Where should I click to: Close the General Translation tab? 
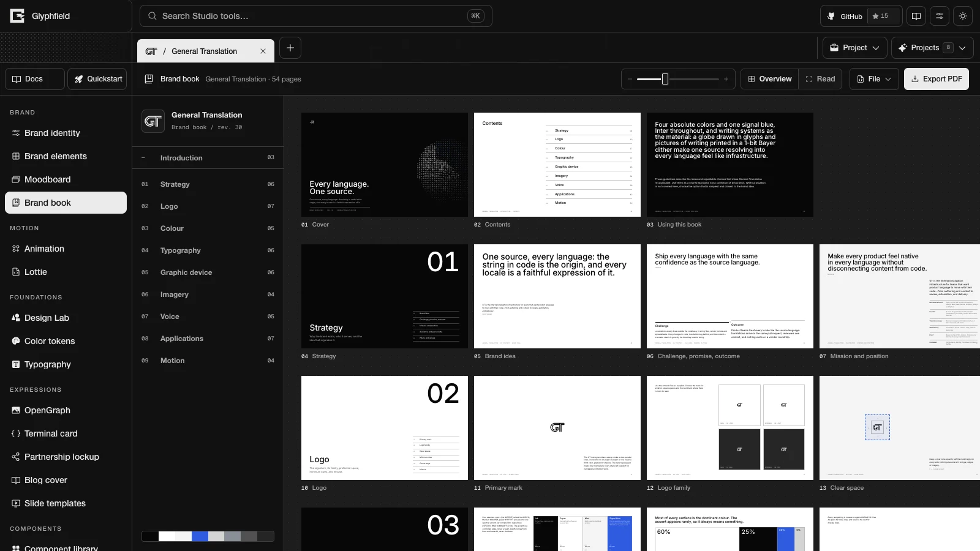(x=263, y=51)
